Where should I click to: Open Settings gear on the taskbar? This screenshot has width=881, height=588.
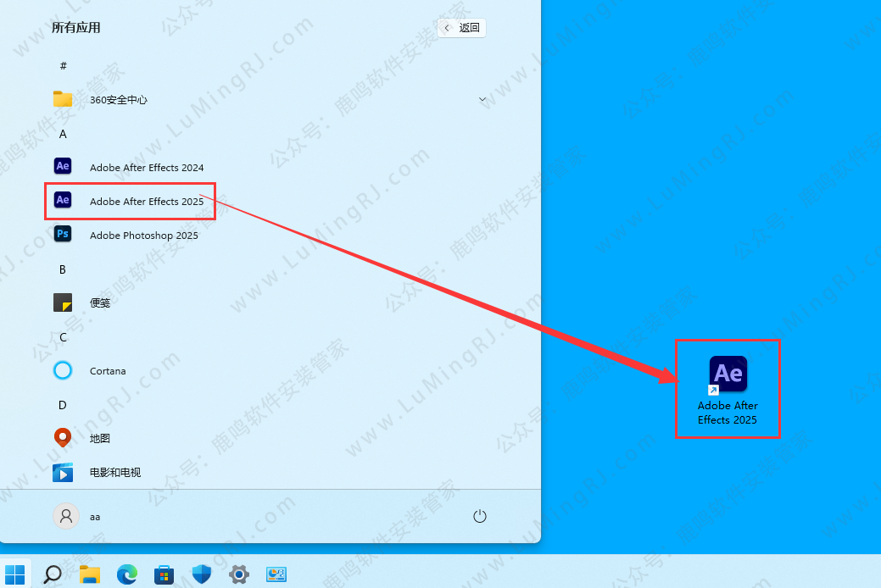coord(239,574)
